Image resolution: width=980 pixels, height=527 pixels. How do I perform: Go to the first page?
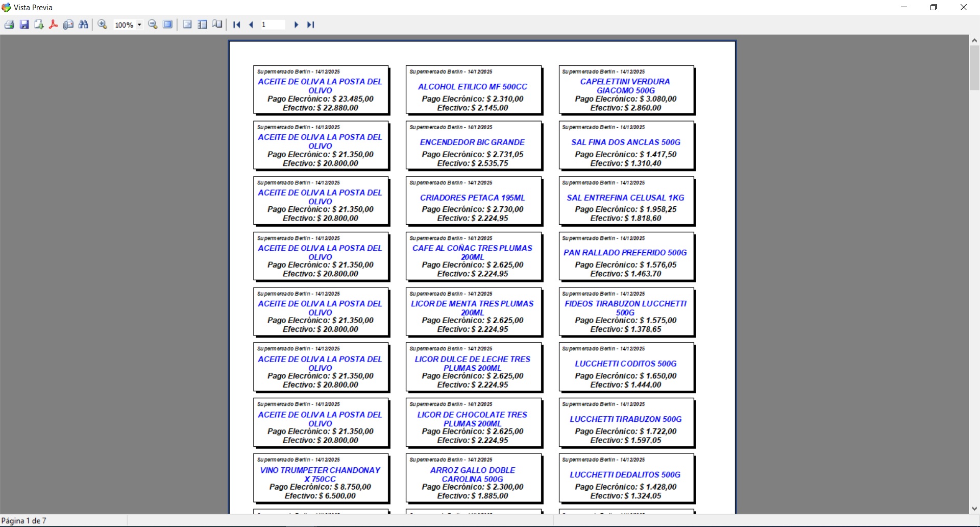pos(236,25)
